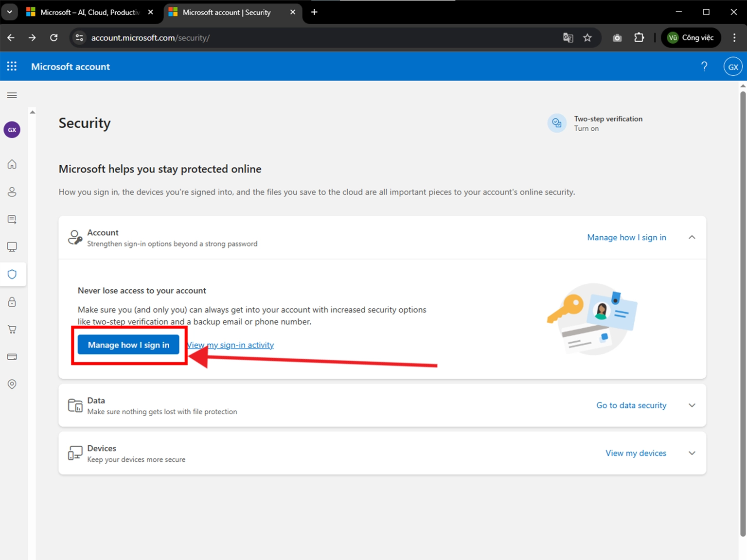Open help via the question mark icon
The height and width of the screenshot is (560, 747).
tap(704, 66)
